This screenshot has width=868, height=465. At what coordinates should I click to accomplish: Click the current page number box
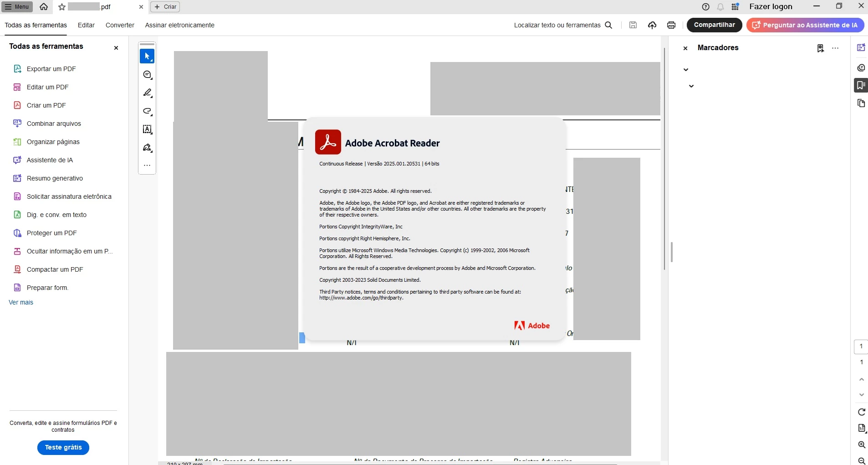tap(861, 346)
